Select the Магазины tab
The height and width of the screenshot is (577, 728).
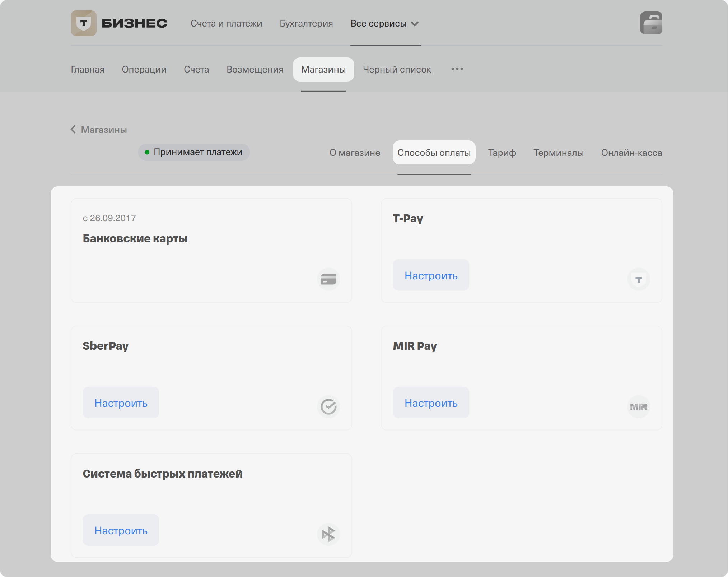(x=323, y=69)
